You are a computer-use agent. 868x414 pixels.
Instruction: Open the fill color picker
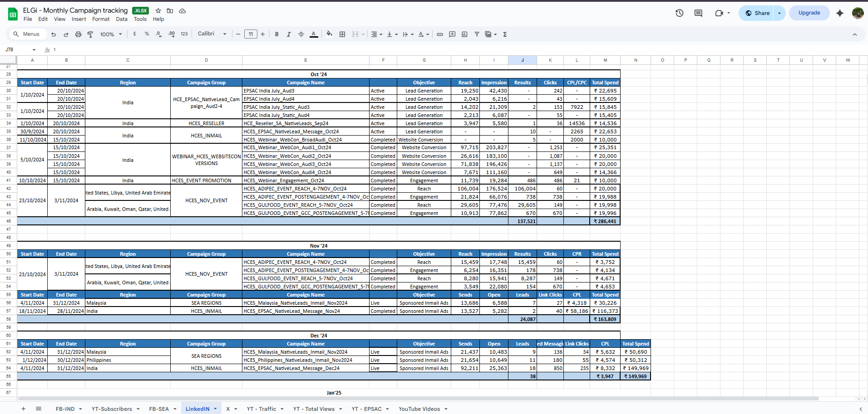click(x=329, y=34)
